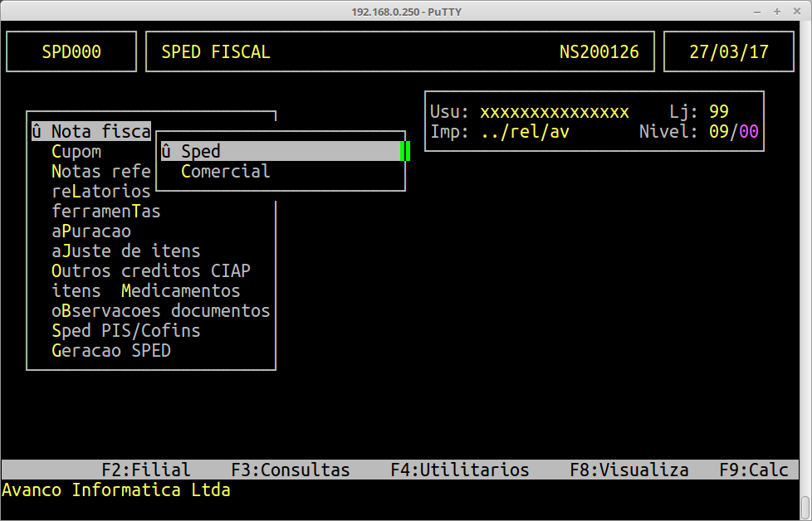Open the Geracao SPED option
This screenshot has height=521, width=812.
[110, 351]
